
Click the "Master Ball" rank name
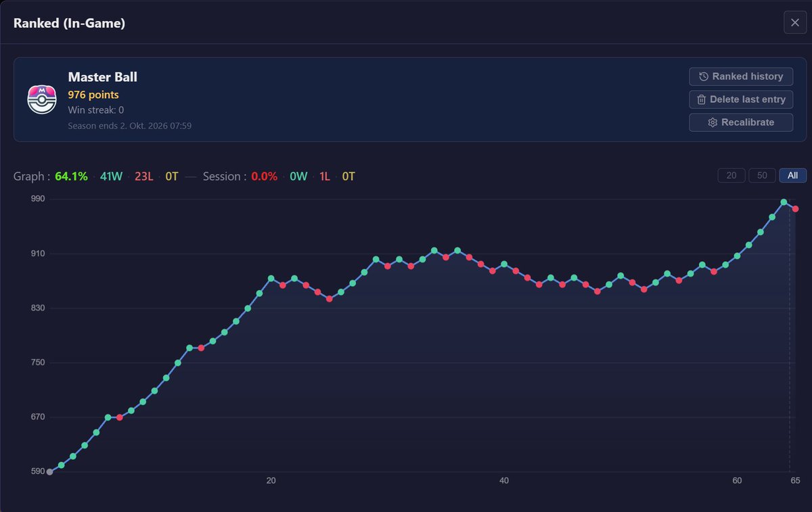pos(103,77)
